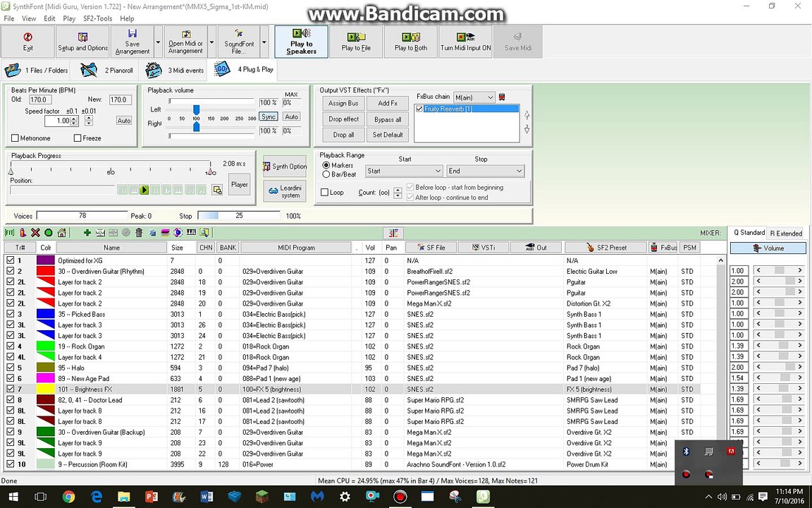Toggle the Metronome checkbox
The width and height of the screenshot is (812, 508).
pyautogui.click(x=15, y=138)
